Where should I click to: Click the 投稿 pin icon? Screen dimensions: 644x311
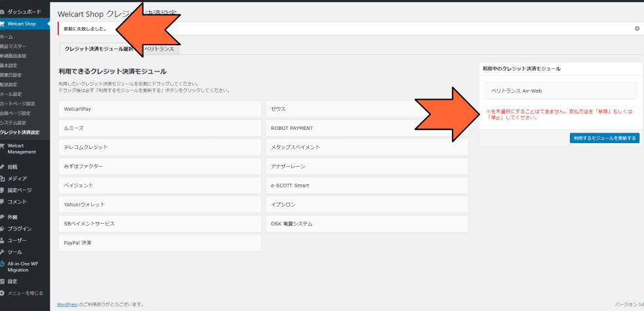tap(2, 167)
